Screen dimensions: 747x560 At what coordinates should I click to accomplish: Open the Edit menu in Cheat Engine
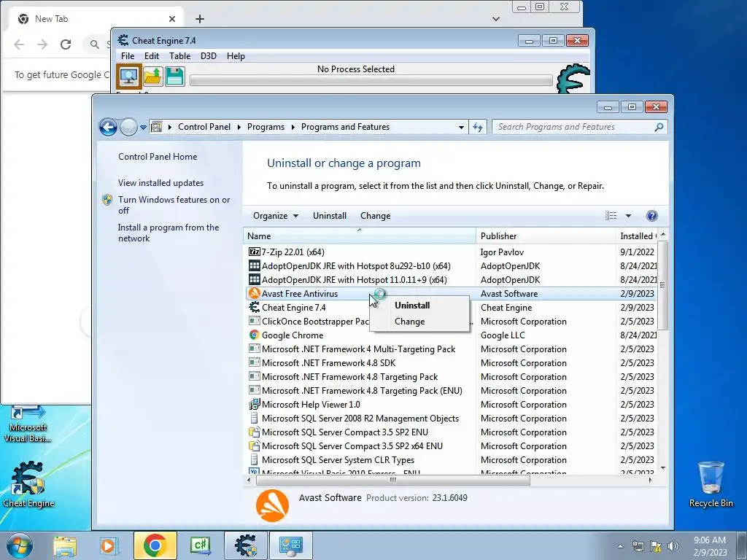click(x=152, y=56)
